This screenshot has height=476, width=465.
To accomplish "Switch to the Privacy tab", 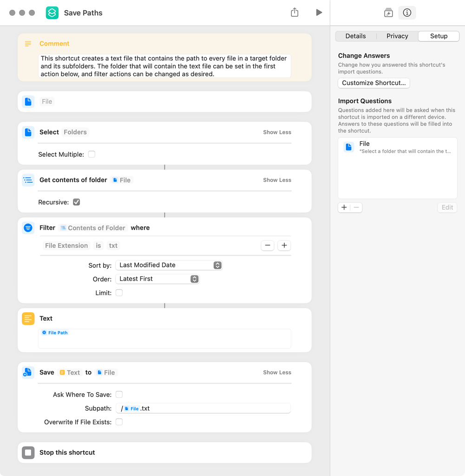I will (397, 36).
